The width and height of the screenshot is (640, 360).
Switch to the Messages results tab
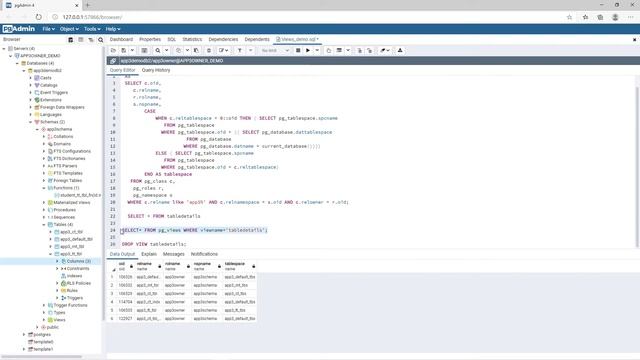point(173,254)
